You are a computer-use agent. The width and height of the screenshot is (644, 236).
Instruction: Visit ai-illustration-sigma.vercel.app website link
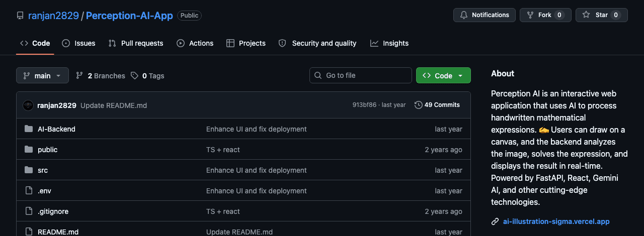pyautogui.click(x=556, y=221)
